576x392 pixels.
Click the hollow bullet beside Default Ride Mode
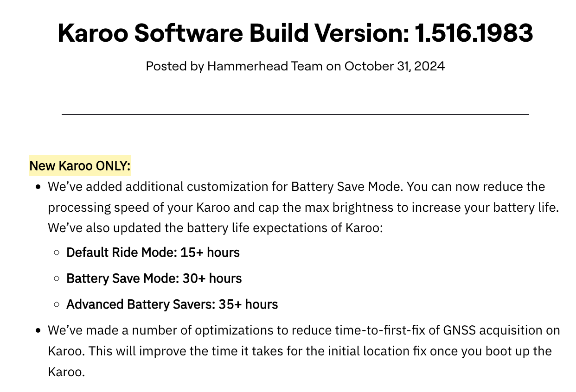[57, 253]
